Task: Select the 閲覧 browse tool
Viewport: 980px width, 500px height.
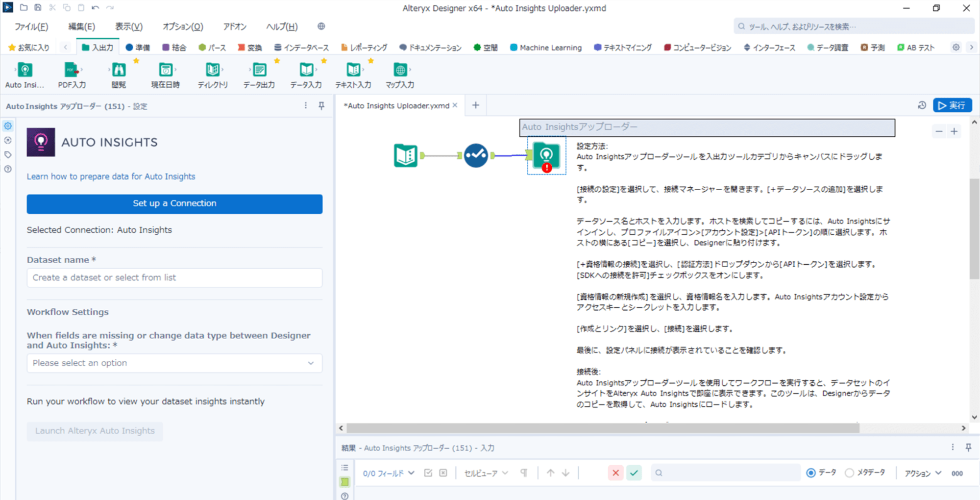Action: click(x=119, y=75)
